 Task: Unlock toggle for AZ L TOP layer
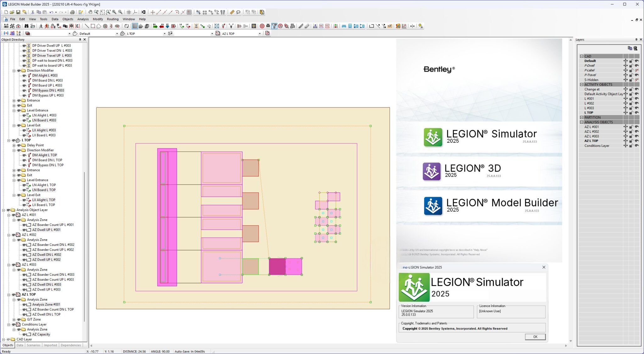pos(631,141)
